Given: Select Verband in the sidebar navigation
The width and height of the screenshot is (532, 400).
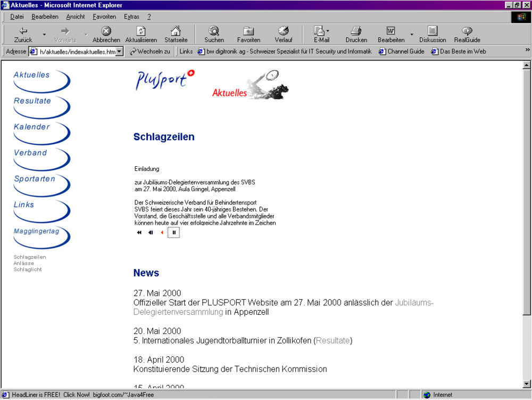Looking at the screenshot, I should (41, 159).
